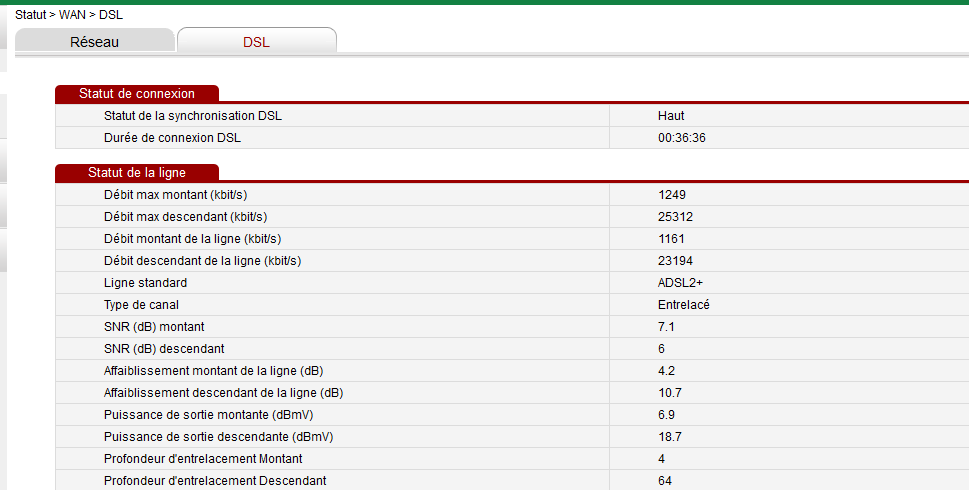The width and height of the screenshot is (969, 490).
Task: Click the line downstream rate value 23194
Action: tap(675, 260)
